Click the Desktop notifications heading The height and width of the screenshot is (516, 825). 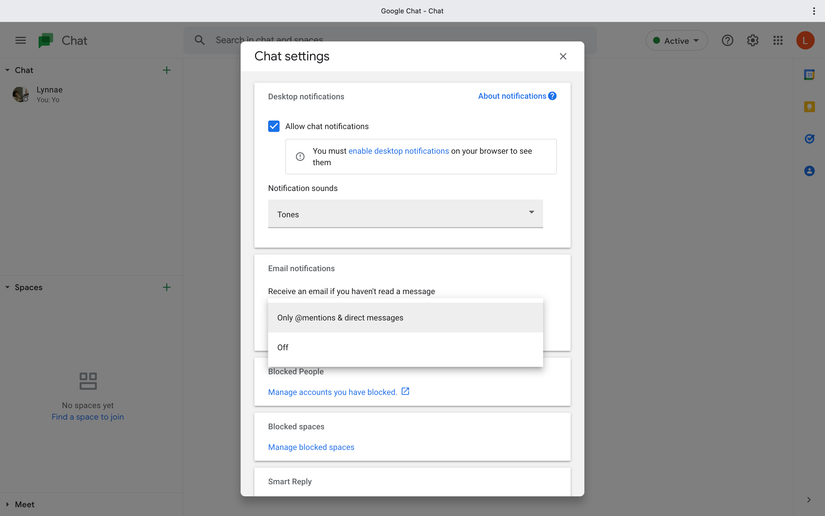coord(306,97)
